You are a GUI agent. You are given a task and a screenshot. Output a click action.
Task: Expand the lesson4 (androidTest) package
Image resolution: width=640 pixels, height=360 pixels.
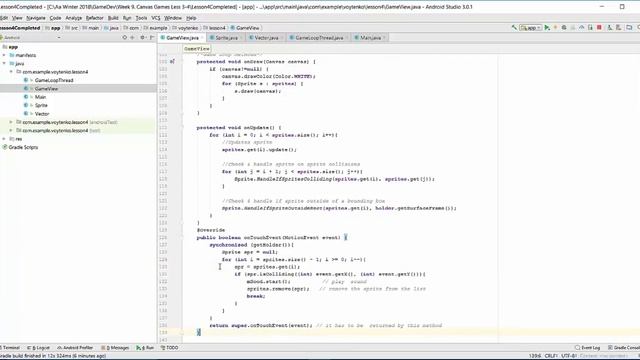coord(11,122)
